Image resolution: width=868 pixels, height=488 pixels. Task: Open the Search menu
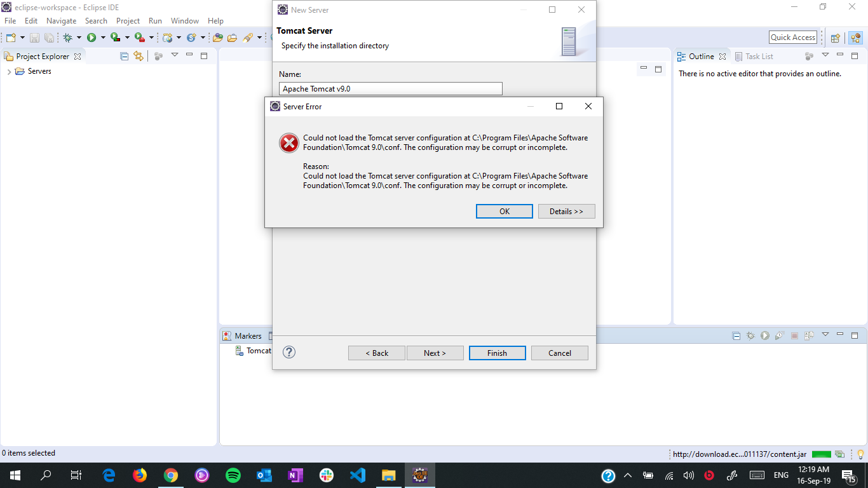96,21
